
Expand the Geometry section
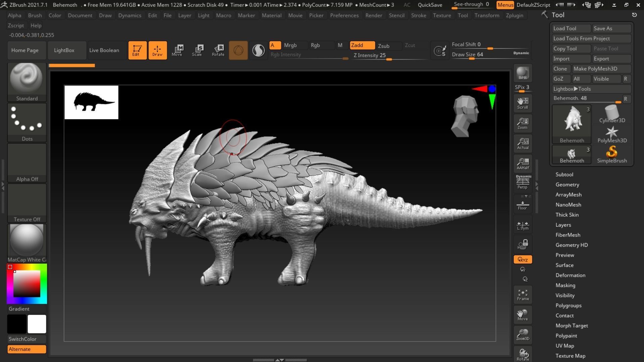click(x=567, y=185)
